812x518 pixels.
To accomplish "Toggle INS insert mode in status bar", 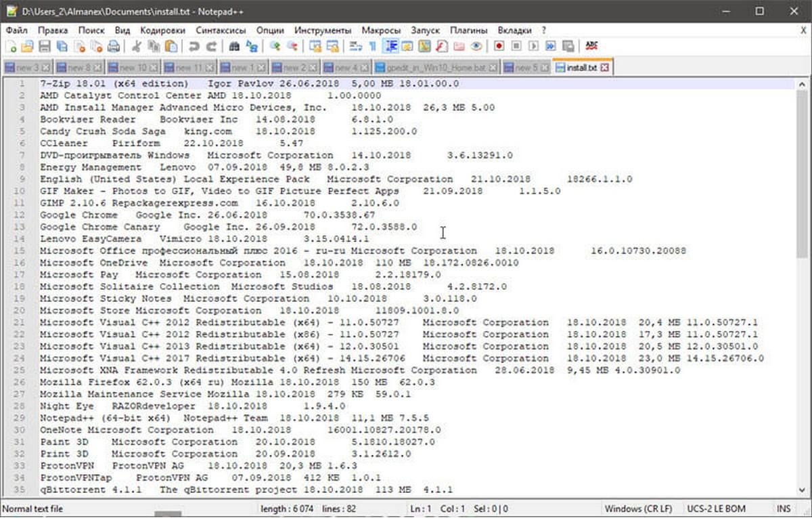I will 784,509.
